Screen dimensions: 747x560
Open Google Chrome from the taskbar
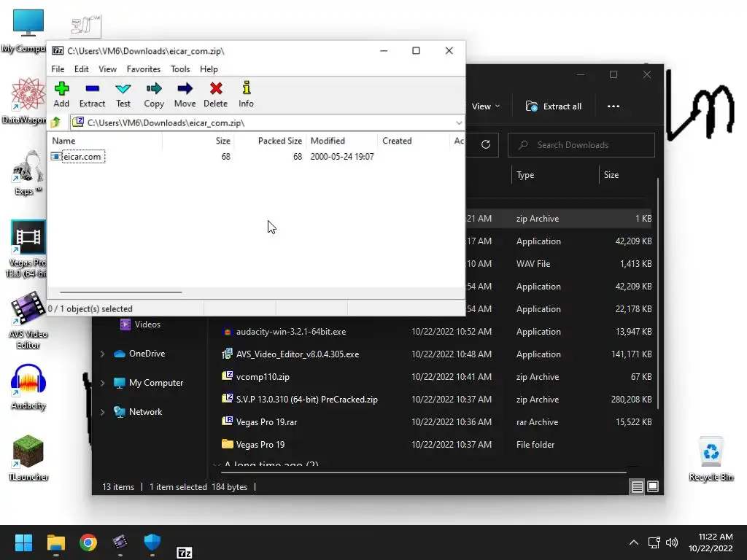[88, 542]
